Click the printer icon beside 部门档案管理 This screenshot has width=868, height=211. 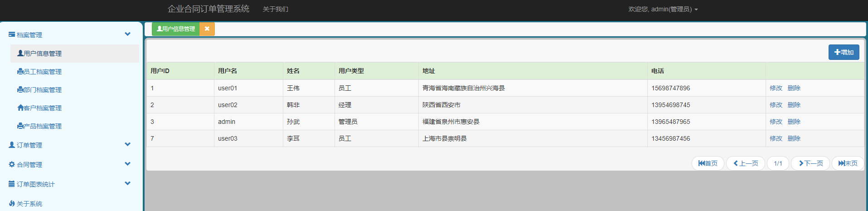[20, 89]
